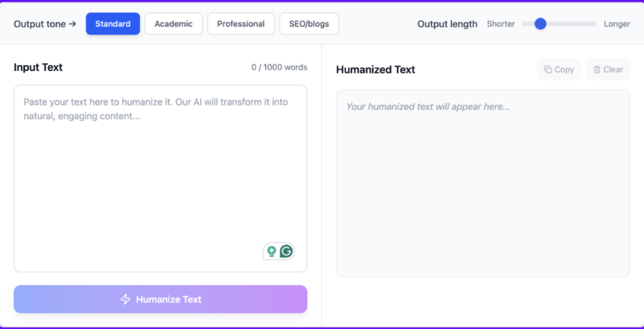
Task: Pick the SEO/blogs tone
Action: click(x=309, y=23)
